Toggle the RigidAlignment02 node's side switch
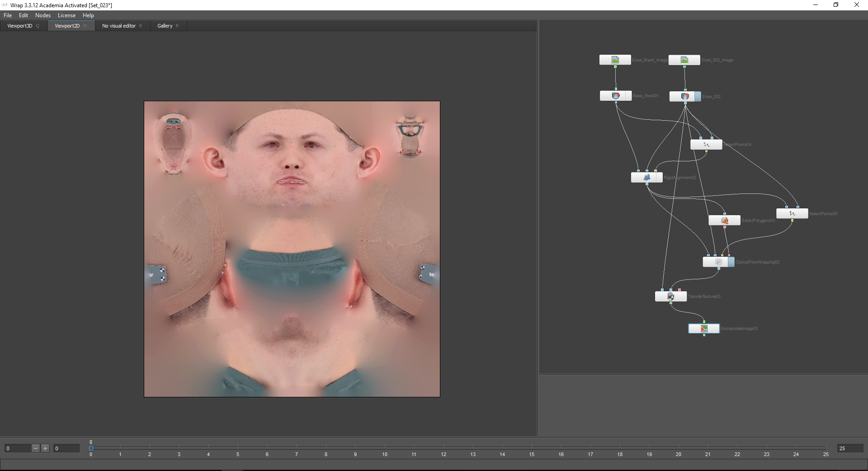The image size is (868, 471). pyautogui.click(x=659, y=177)
